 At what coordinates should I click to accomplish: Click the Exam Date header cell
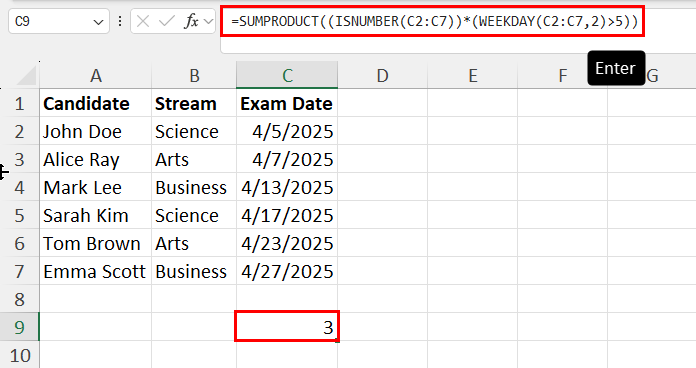(287, 103)
